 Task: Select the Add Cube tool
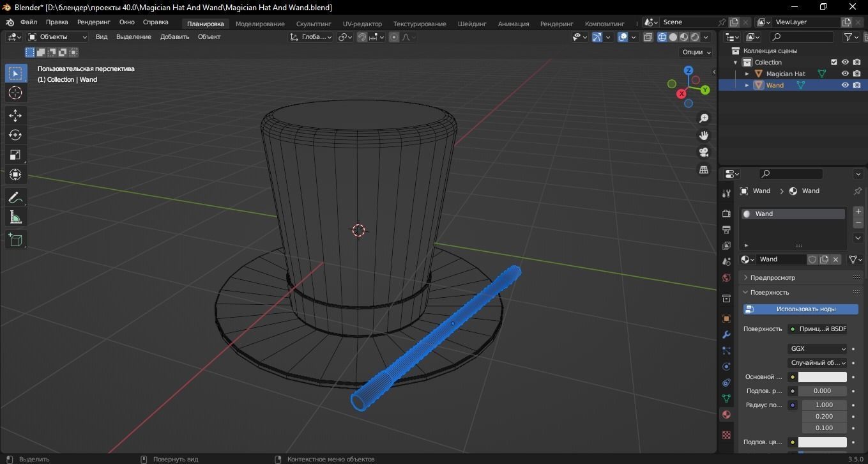(x=15, y=240)
